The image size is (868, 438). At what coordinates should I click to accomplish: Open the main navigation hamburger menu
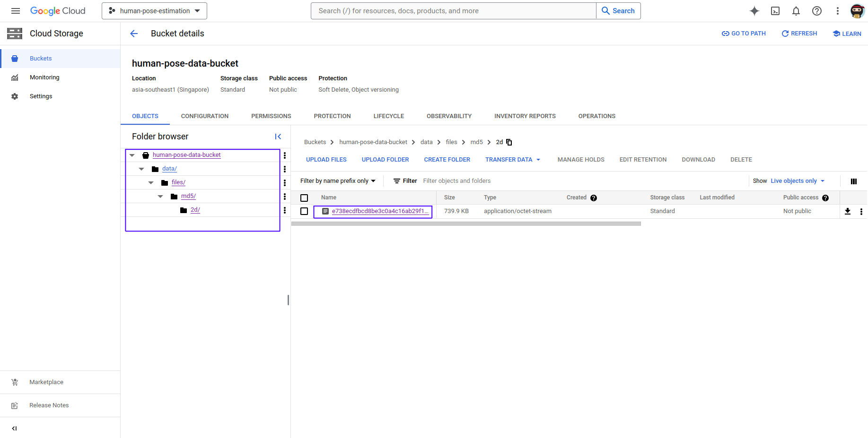click(x=16, y=11)
